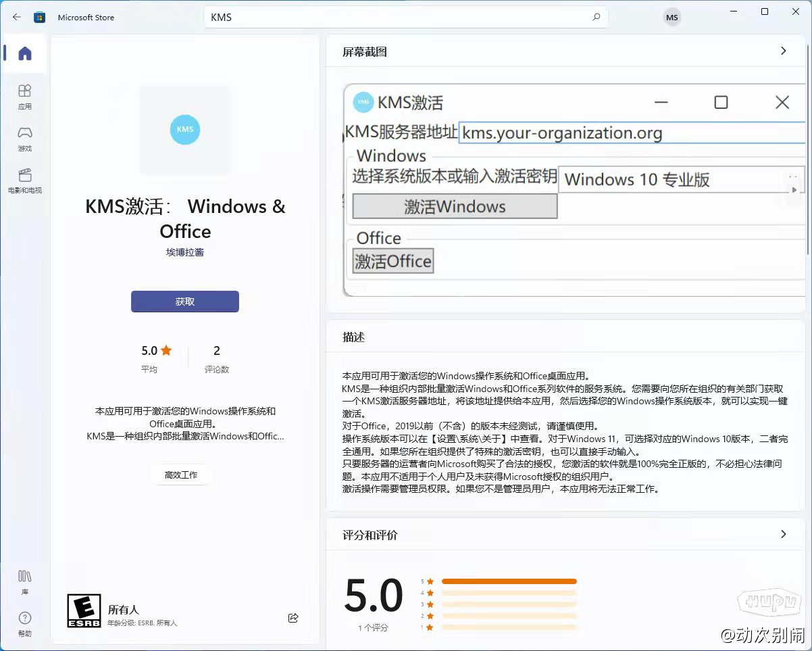Open the publisher link 埃博拉酱
Screen dimensions: 812x651
185,252
